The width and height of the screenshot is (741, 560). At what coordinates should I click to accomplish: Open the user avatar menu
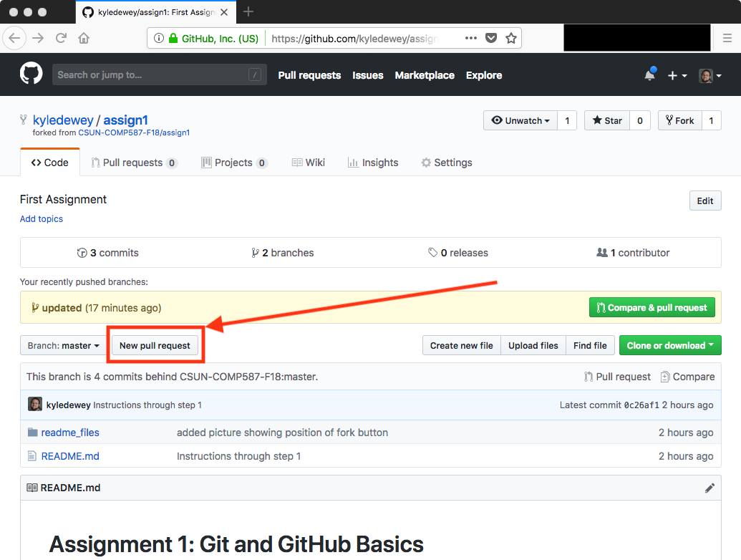tap(709, 76)
